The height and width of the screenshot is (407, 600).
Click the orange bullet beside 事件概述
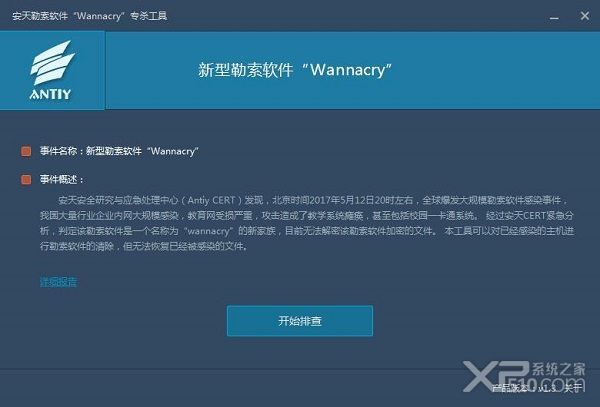(x=26, y=179)
